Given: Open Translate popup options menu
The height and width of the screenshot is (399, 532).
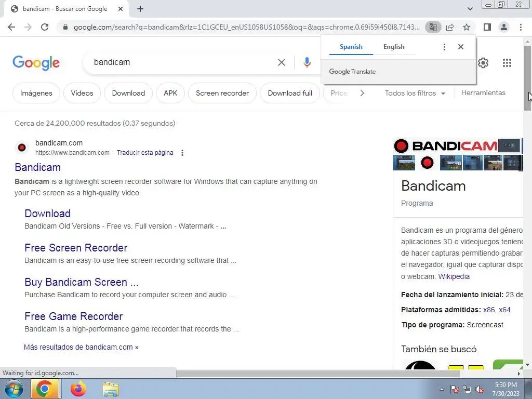Looking at the screenshot, I should click(444, 47).
